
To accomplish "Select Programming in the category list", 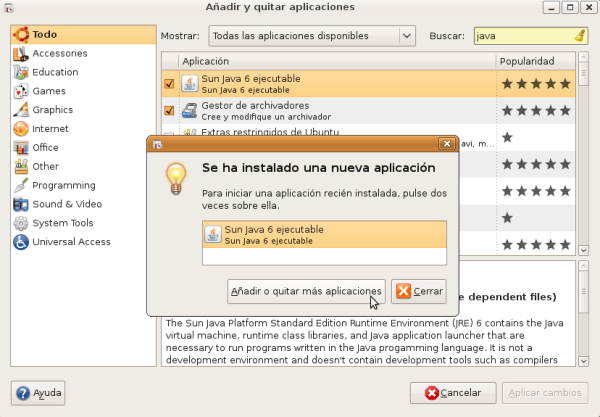I will 63,185.
